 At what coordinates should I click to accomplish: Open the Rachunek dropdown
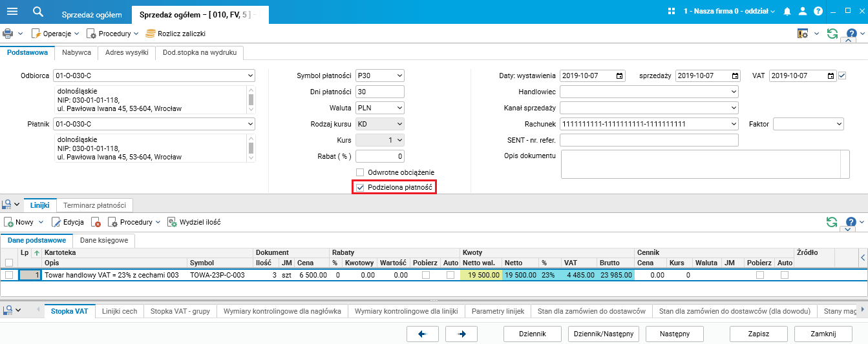point(733,124)
